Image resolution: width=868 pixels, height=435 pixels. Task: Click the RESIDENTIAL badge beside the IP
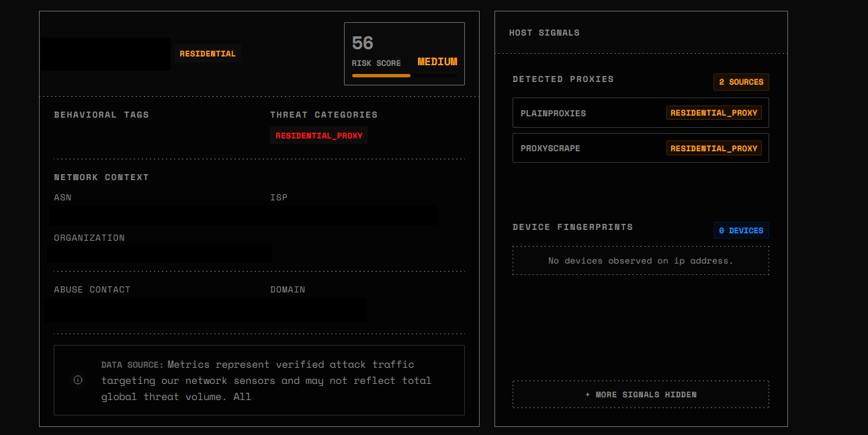(x=208, y=54)
